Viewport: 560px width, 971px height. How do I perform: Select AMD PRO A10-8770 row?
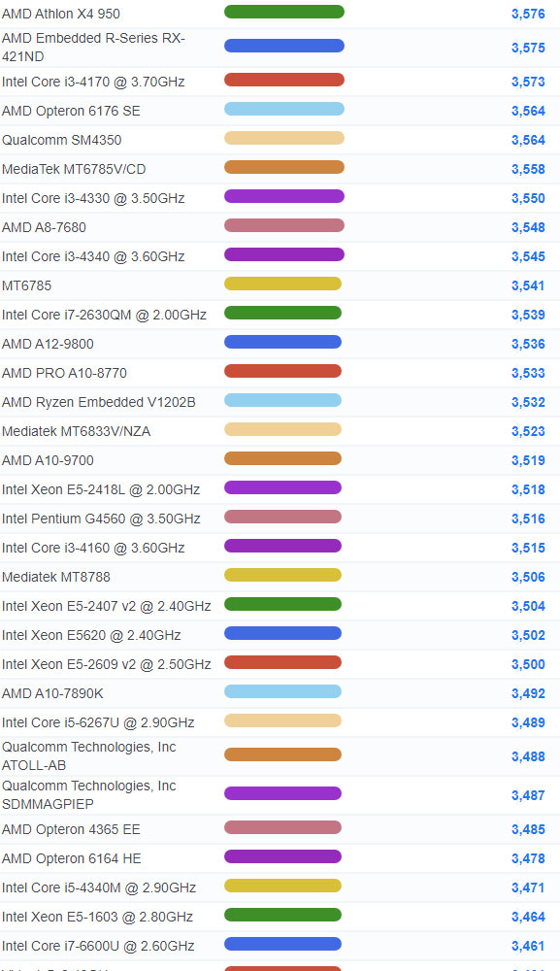tap(64, 373)
